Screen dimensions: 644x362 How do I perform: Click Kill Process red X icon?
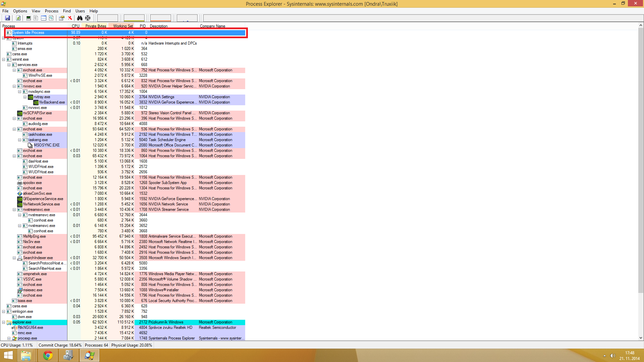click(70, 18)
